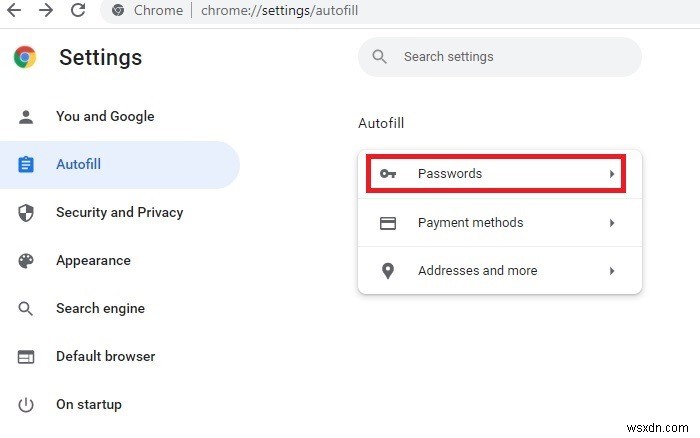Click the Chrome logo beside Settings
Viewport: 700px width, 438px height.
click(x=26, y=57)
